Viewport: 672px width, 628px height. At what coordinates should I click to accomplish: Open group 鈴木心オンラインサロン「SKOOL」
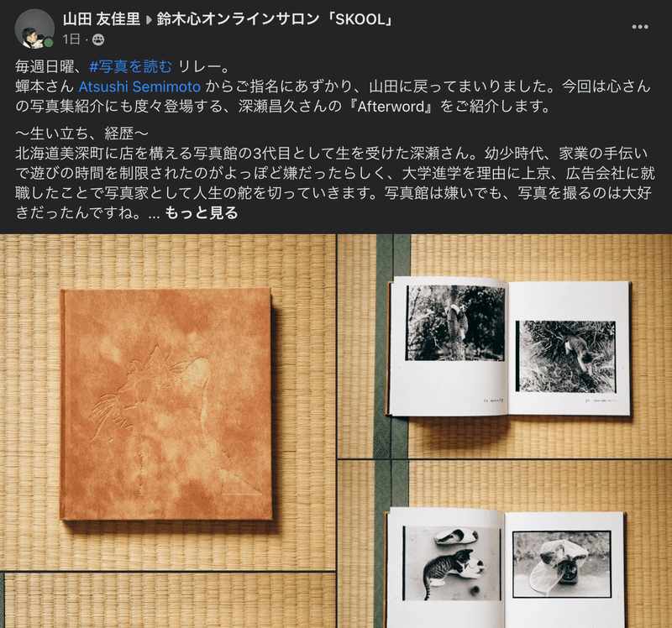point(276,18)
